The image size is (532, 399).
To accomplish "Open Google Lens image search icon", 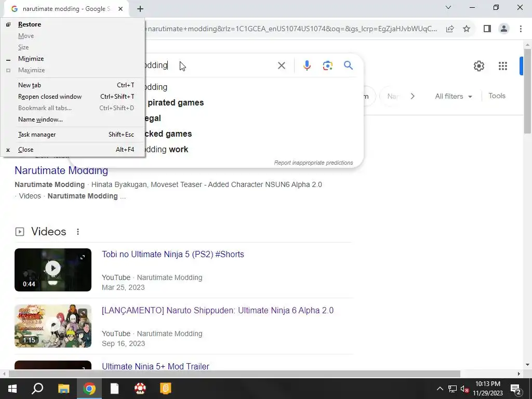I will click(327, 65).
